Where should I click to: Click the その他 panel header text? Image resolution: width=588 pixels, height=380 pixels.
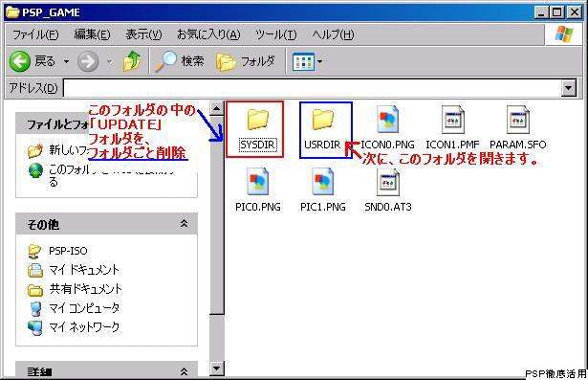43,225
